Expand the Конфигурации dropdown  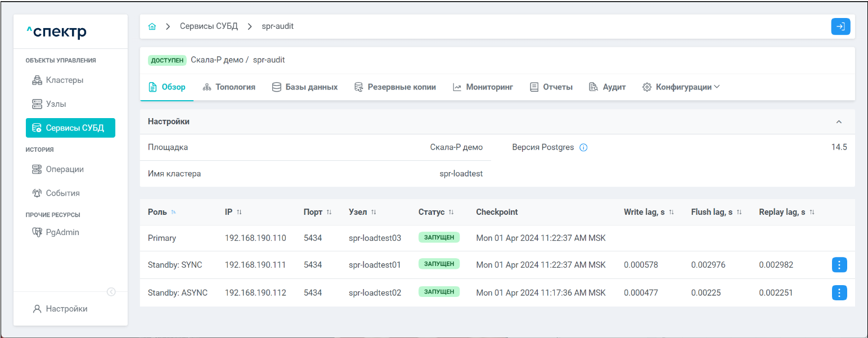point(681,87)
